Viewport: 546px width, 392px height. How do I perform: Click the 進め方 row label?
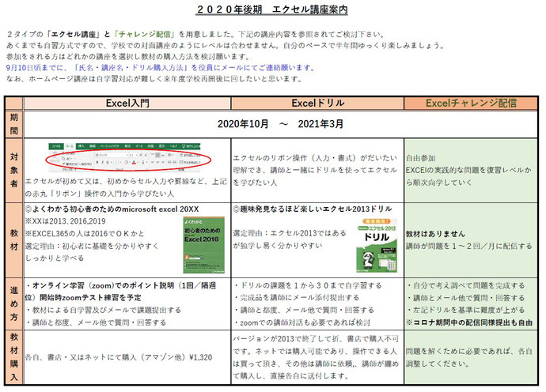[x=14, y=303]
